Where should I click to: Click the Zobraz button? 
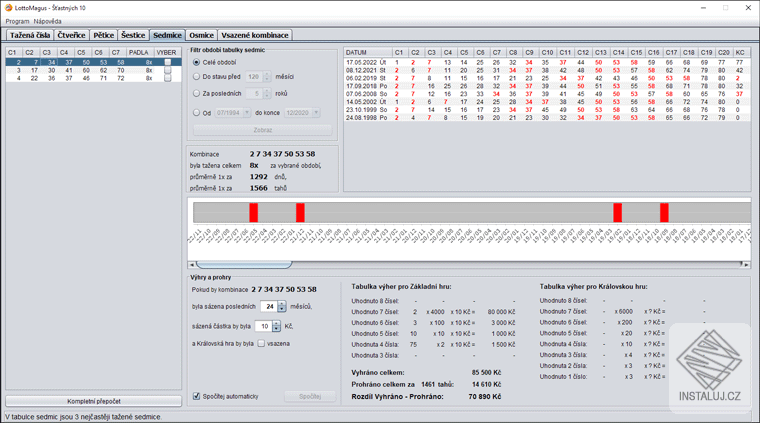point(263,130)
